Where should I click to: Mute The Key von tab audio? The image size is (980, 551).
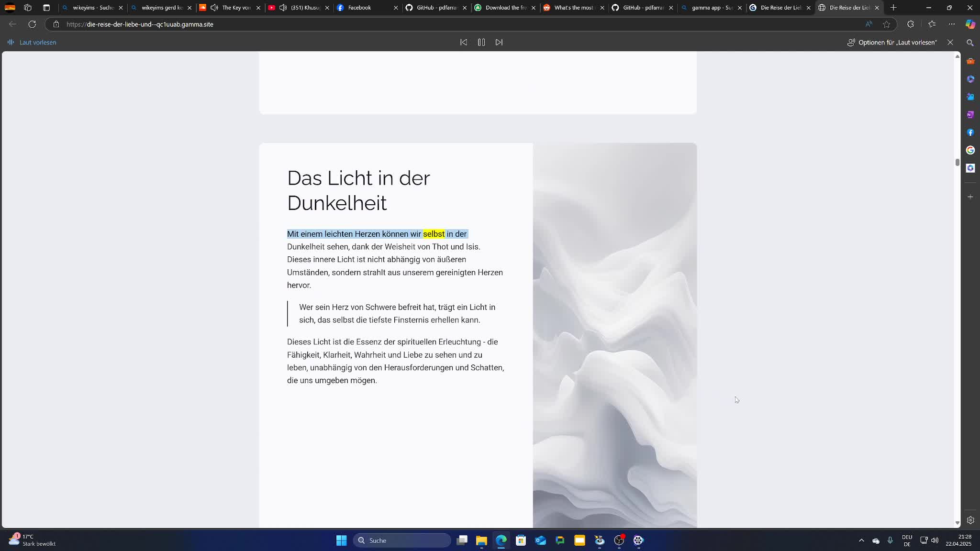pos(214,8)
